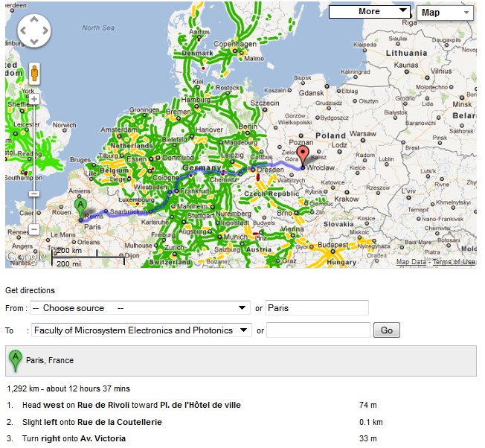Pan the map up with the arrow
The height and width of the screenshot is (448, 485).
(34, 20)
